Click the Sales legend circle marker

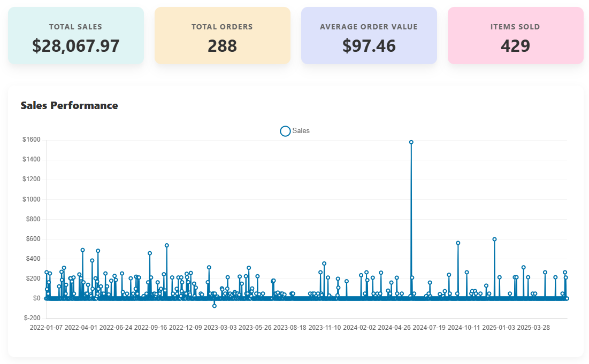coord(285,131)
